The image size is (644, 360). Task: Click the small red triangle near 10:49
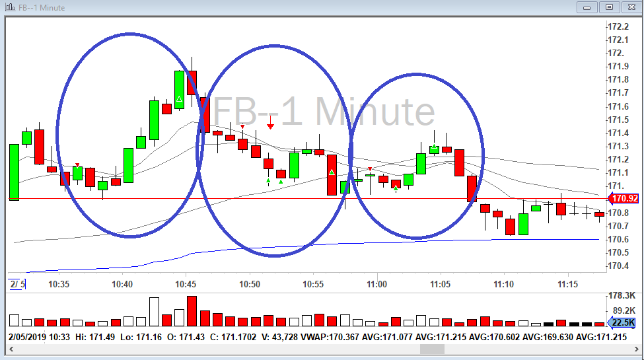coord(242,126)
